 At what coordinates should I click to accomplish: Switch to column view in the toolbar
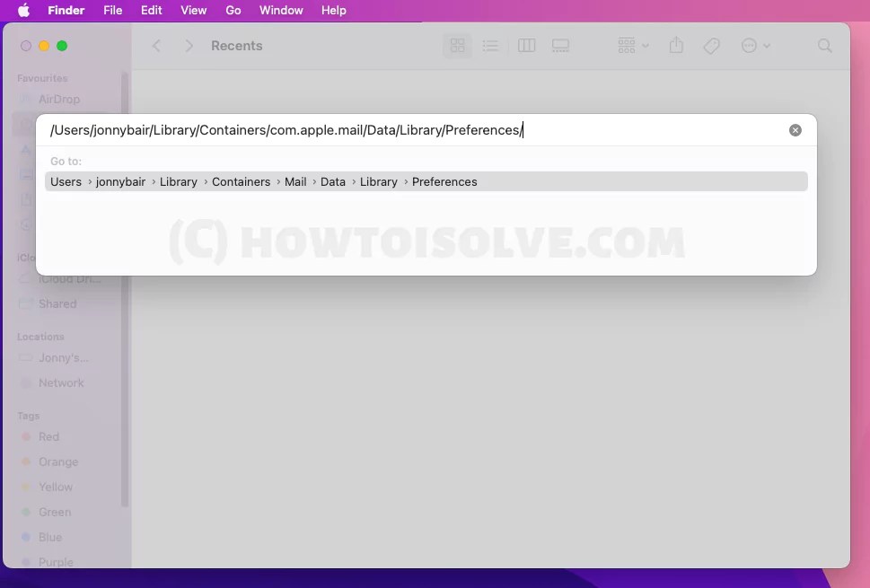(x=526, y=45)
